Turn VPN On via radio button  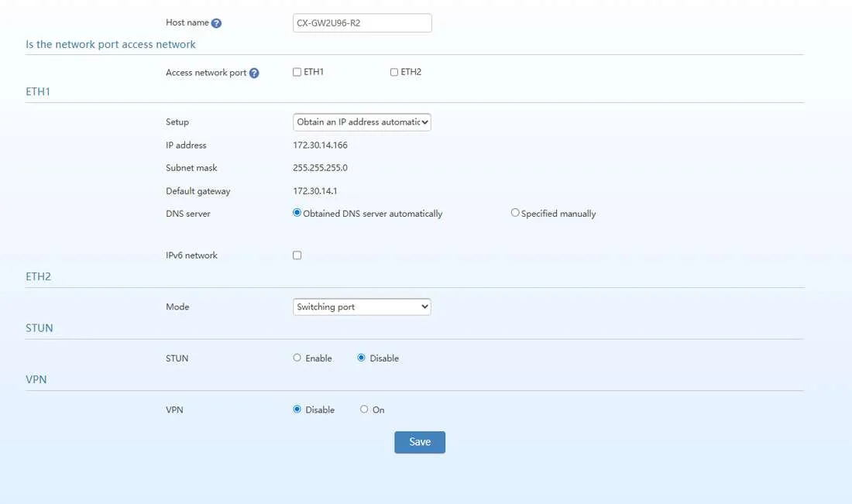(364, 409)
